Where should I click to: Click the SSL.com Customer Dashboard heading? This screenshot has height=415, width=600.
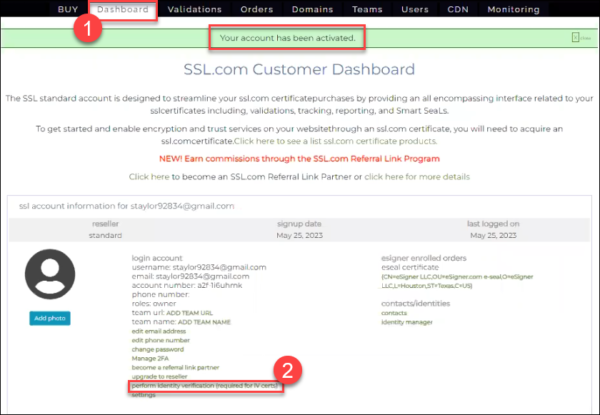pos(299,69)
